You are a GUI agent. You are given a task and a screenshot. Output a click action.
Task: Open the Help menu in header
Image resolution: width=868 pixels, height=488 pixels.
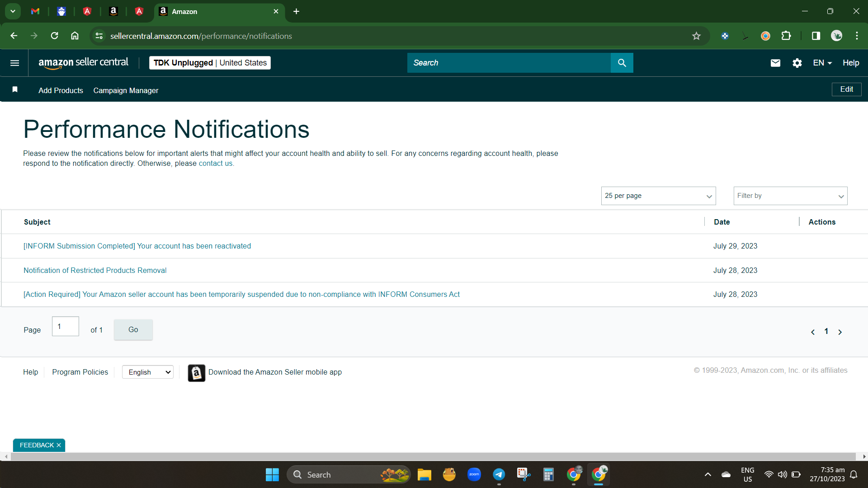click(x=851, y=63)
